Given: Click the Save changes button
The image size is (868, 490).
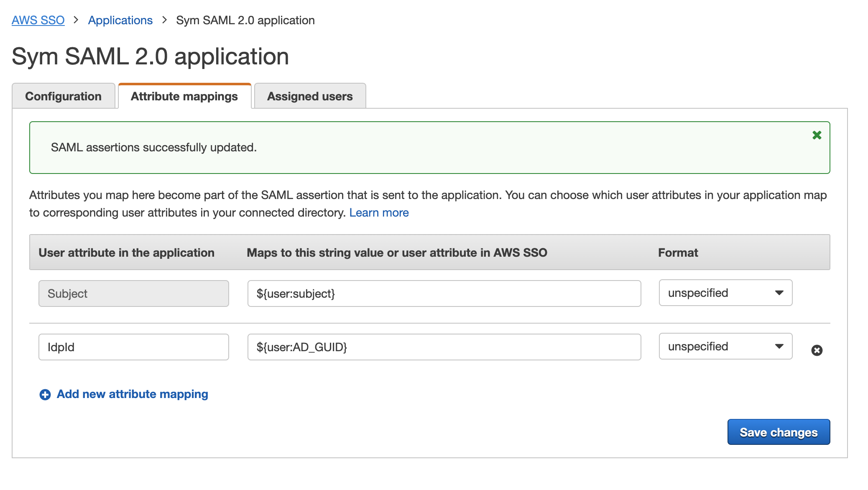Looking at the screenshot, I should [x=779, y=432].
